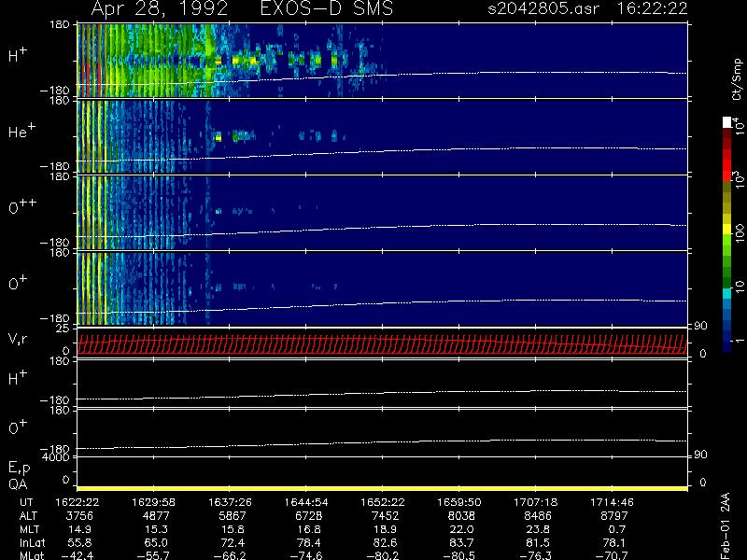
Task: Click the 'Feb-01 2AA' side annotation
Action: pos(726,526)
